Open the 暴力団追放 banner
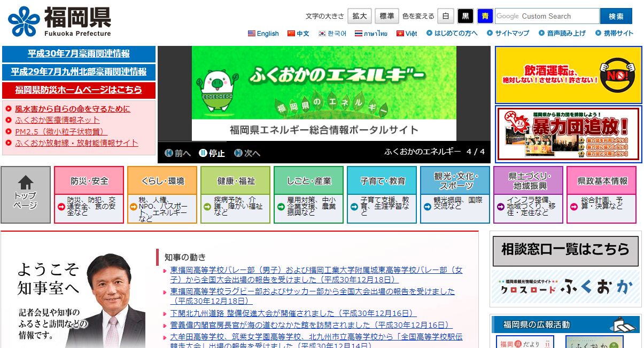The image size is (644, 348). point(568,134)
